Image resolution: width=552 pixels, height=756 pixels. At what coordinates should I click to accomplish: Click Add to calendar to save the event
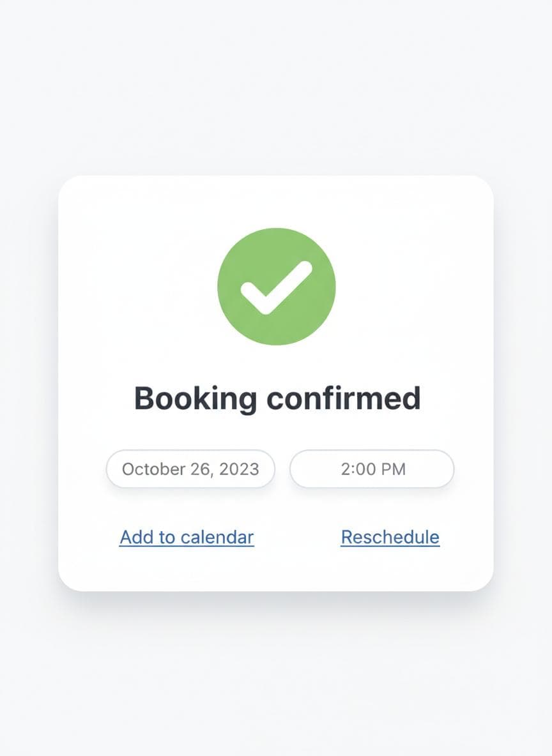(186, 537)
